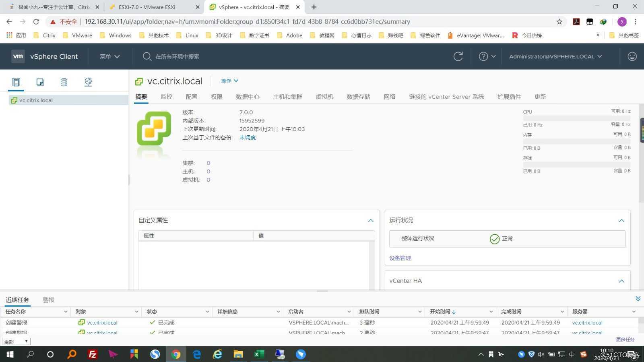The image size is (644, 362).
Task: Switch to the 数据中心 tab
Action: (248, 97)
